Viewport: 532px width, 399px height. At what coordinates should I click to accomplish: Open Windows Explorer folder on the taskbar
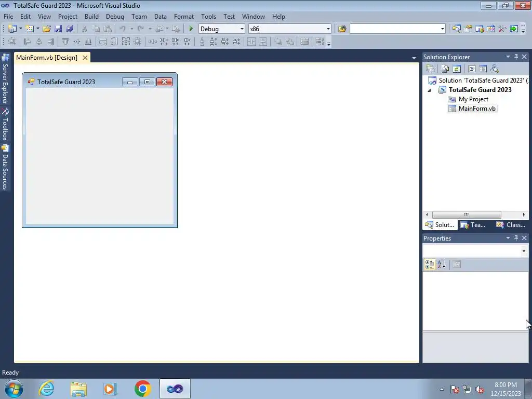(78, 389)
